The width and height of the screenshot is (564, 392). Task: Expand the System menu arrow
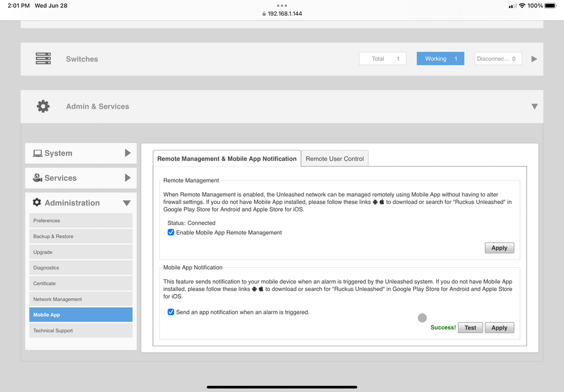(128, 153)
